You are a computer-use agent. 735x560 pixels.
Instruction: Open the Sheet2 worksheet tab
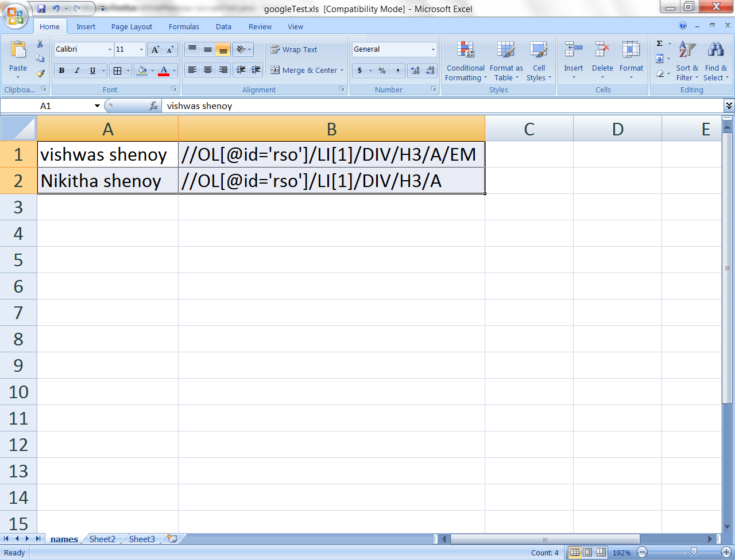(x=102, y=539)
